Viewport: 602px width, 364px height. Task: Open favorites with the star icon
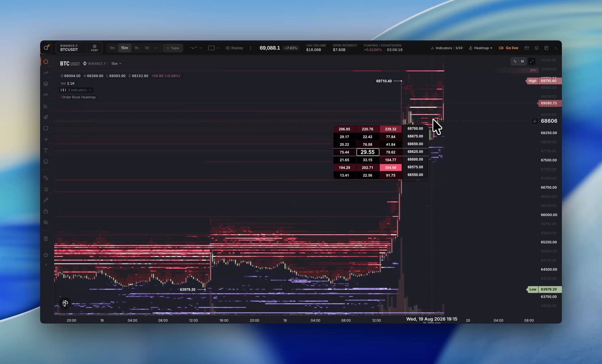click(46, 255)
